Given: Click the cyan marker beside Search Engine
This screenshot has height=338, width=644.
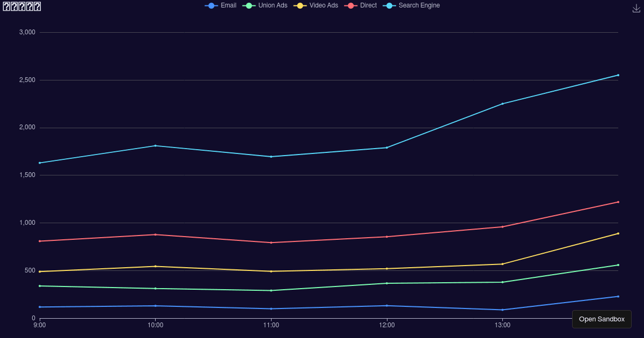Looking at the screenshot, I should [389, 5].
